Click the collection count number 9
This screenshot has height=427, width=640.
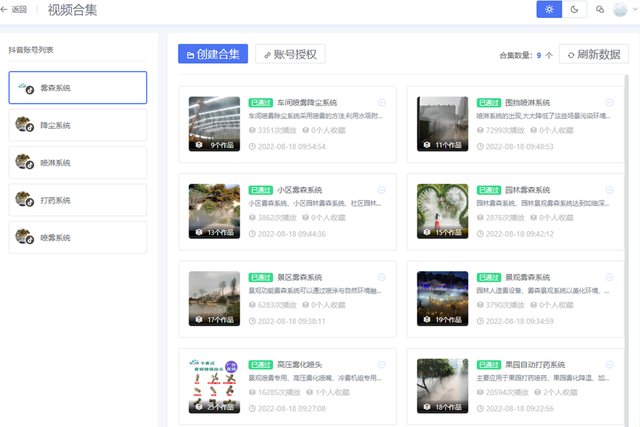[x=539, y=55]
